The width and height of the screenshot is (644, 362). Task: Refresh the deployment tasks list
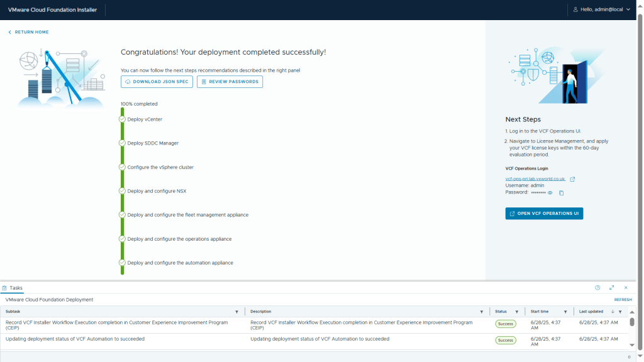[x=623, y=300]
